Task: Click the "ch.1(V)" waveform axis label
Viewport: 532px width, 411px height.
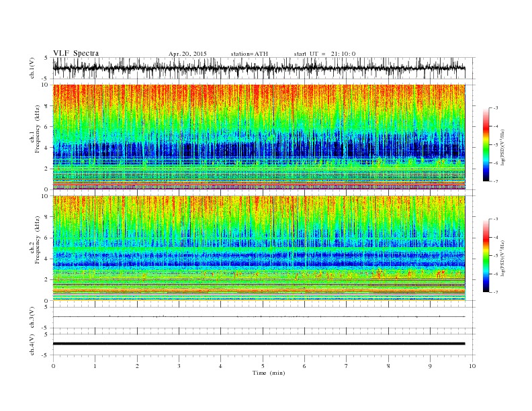Action: click(32, 68)
